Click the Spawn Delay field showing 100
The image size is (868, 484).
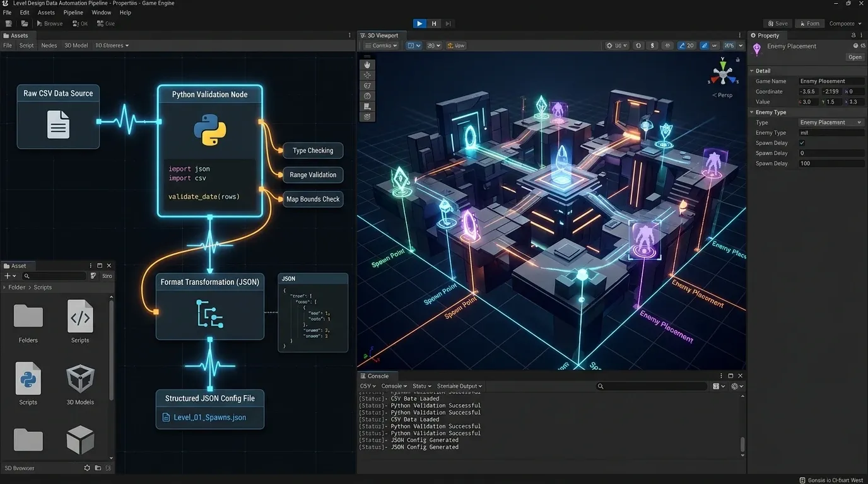click(831, 163)
